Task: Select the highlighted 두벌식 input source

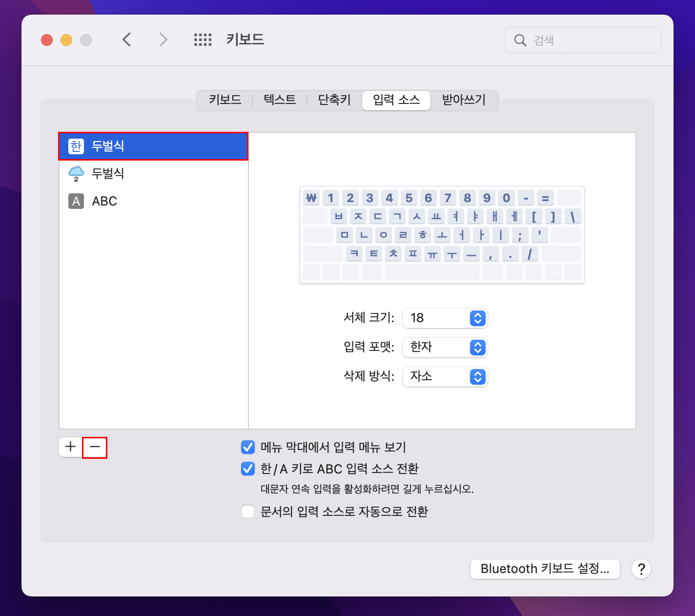Action: pos(153,146)
